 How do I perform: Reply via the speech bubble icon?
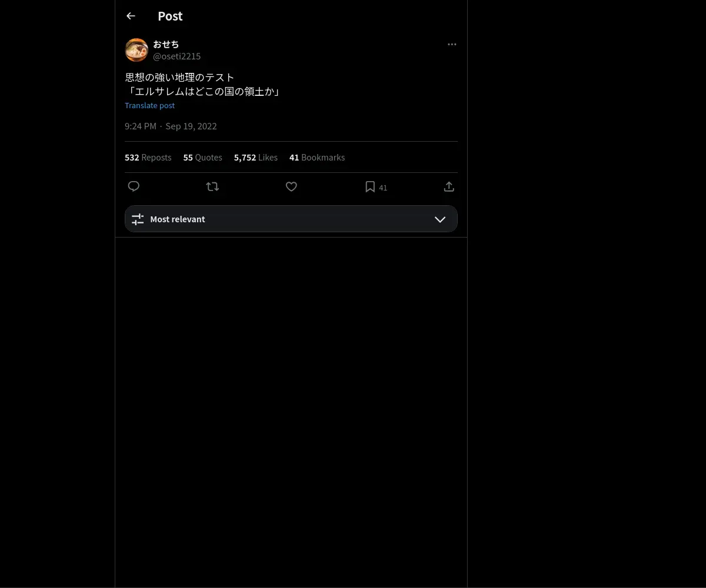[134, 186]
